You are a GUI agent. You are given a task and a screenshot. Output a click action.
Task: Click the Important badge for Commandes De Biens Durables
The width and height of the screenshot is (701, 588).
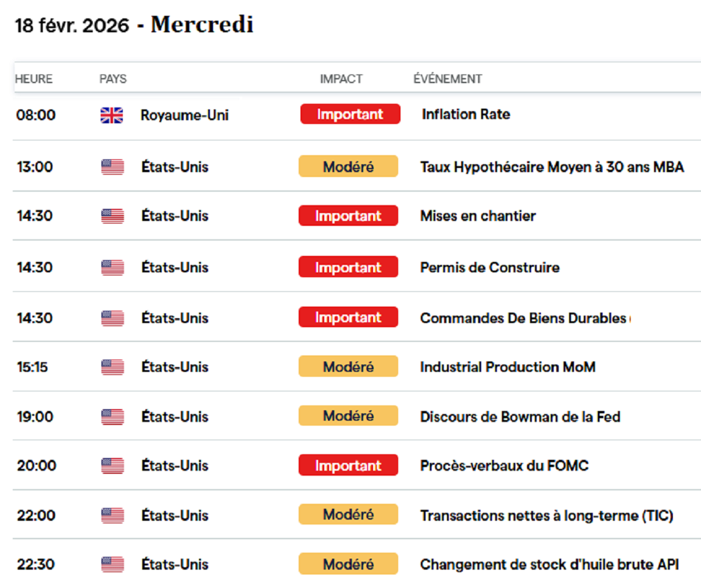point(348,317)
